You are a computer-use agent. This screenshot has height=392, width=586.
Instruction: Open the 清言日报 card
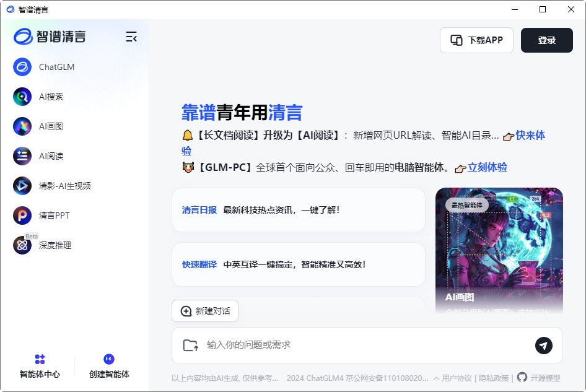[298, 210]
